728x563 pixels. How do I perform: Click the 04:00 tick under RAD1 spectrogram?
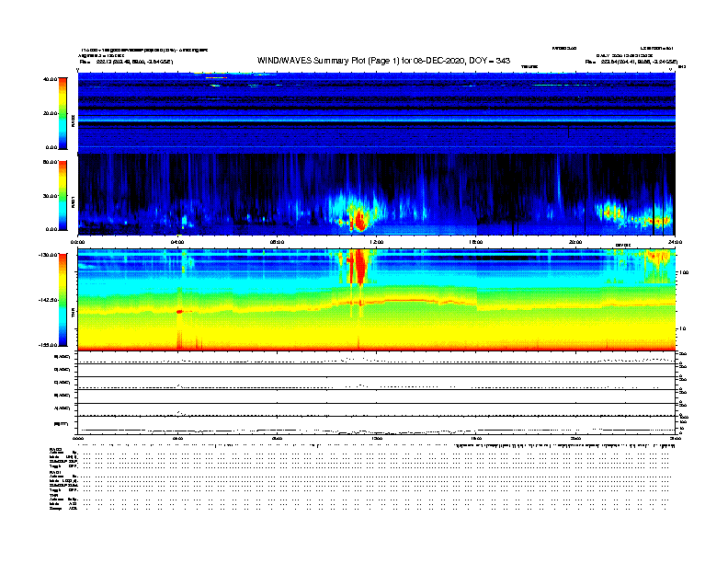pyautogui.click(x=177, y=242)
